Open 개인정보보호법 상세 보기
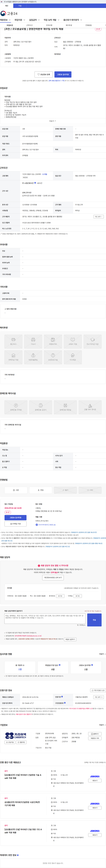106x868 pixels. (x=53, y=578)
